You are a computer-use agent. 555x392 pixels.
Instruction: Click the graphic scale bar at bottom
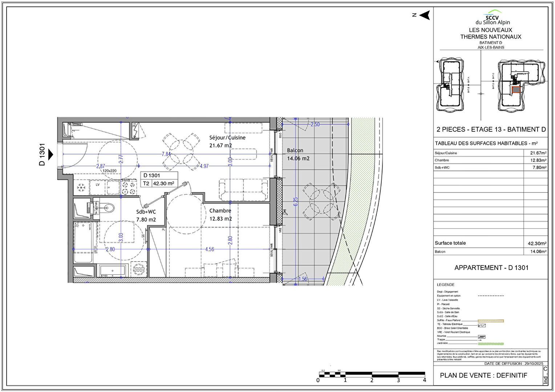[x=372, y=373]
